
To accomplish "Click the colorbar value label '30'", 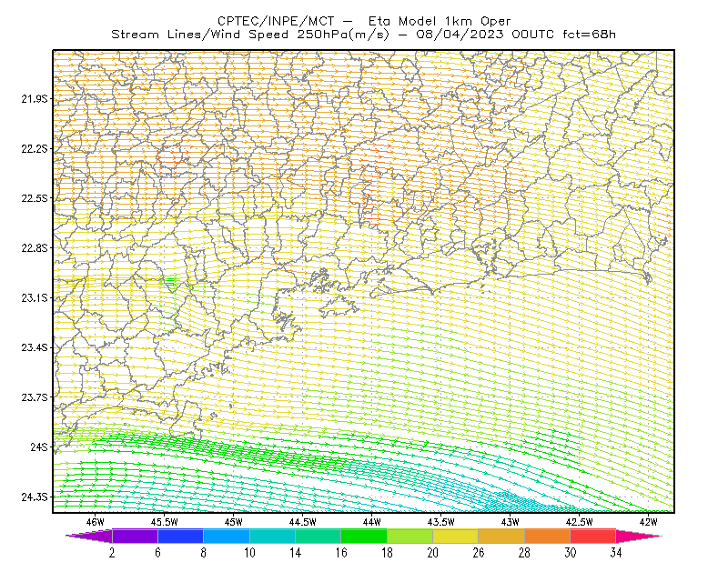I will point(571,553).
